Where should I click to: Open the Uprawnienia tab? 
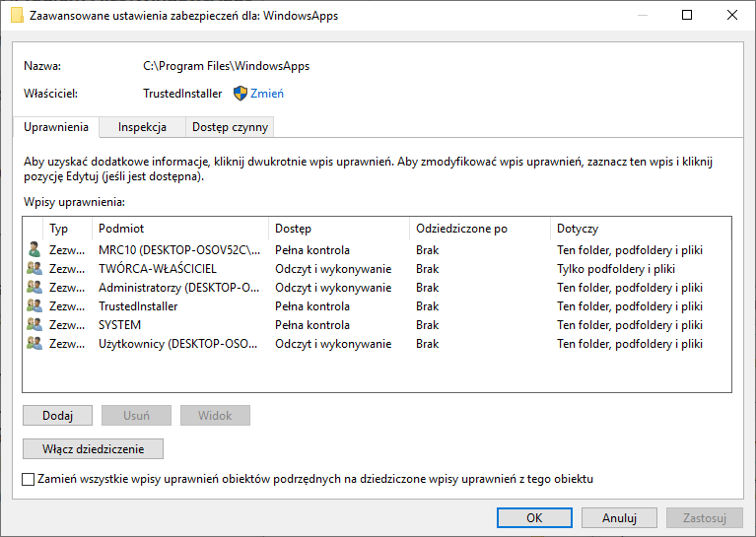coord(56,127)
